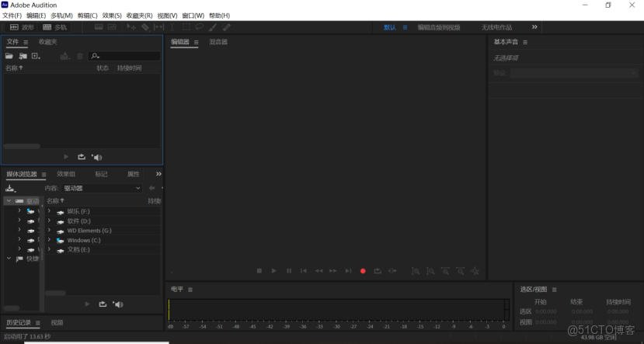Viewport: 644px width, 344px height.
Task: Switch to the 收藏夹 tab
Action: (x=47, y=42)
